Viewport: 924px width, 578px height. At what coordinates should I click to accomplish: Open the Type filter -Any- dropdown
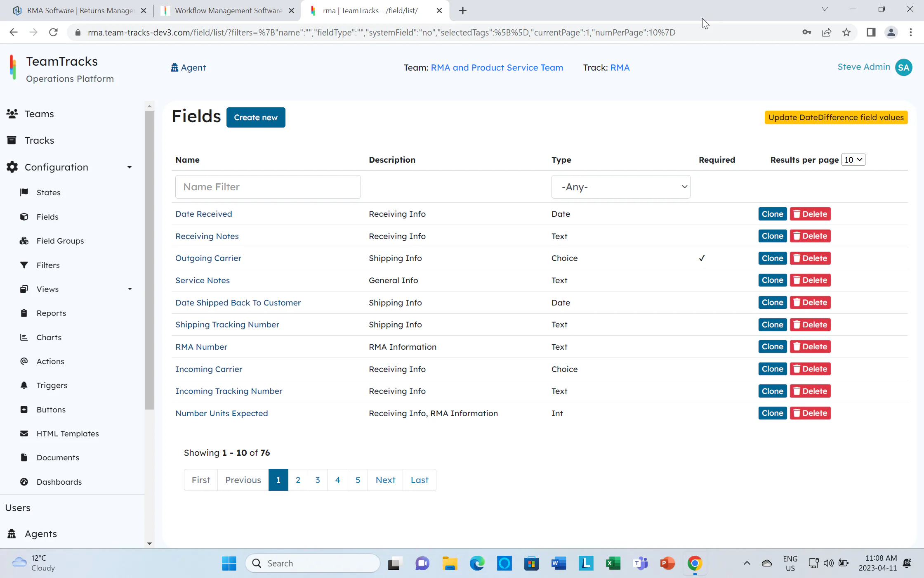pos(620,187)
